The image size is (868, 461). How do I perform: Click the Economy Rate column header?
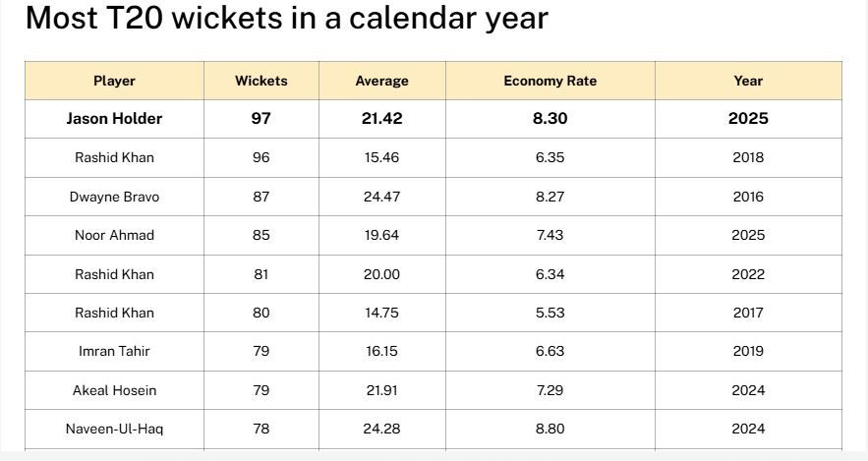550,81
